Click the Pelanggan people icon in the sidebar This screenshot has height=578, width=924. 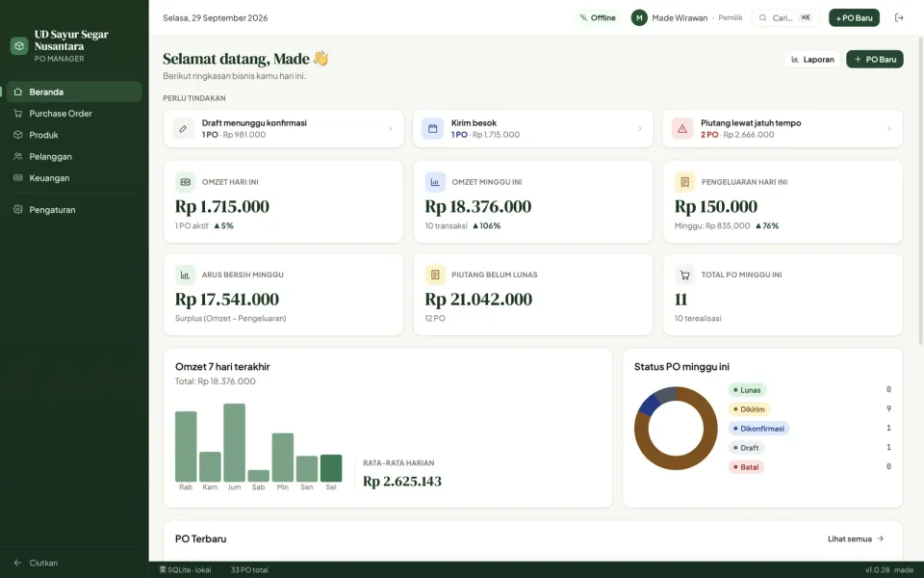17,156
